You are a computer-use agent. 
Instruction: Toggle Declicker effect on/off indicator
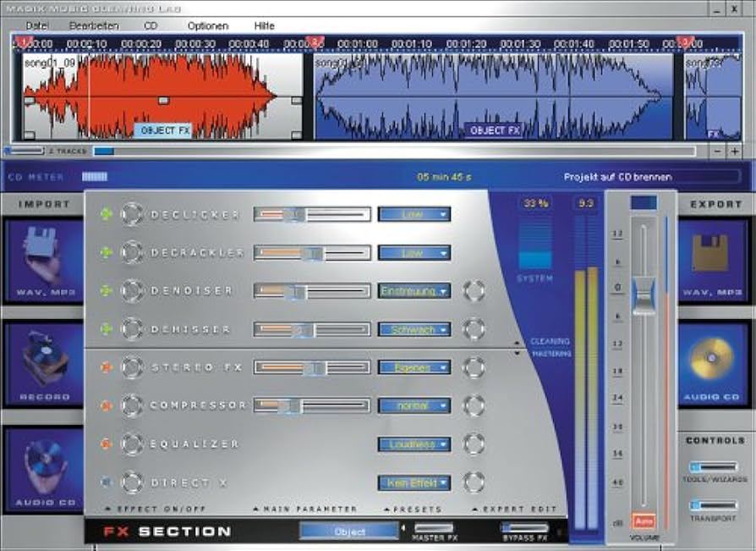point(106,214)
